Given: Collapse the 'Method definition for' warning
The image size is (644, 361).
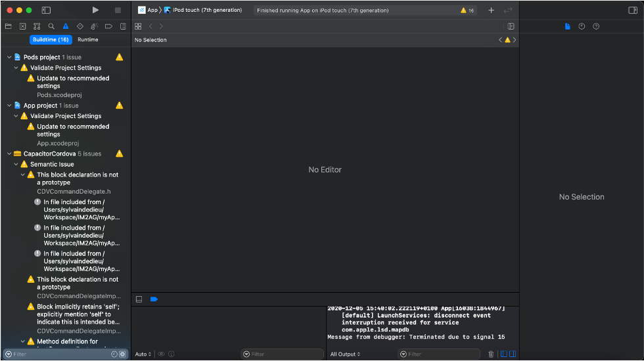Looking at the screenshot, I should pos(23,341).
